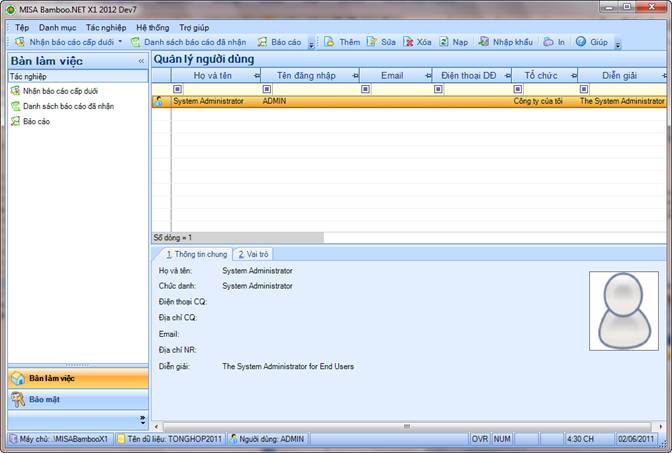Expand toolbar overflow options after Giúp
This screenshot has width=672, height=453.
(x=618, y=44)
